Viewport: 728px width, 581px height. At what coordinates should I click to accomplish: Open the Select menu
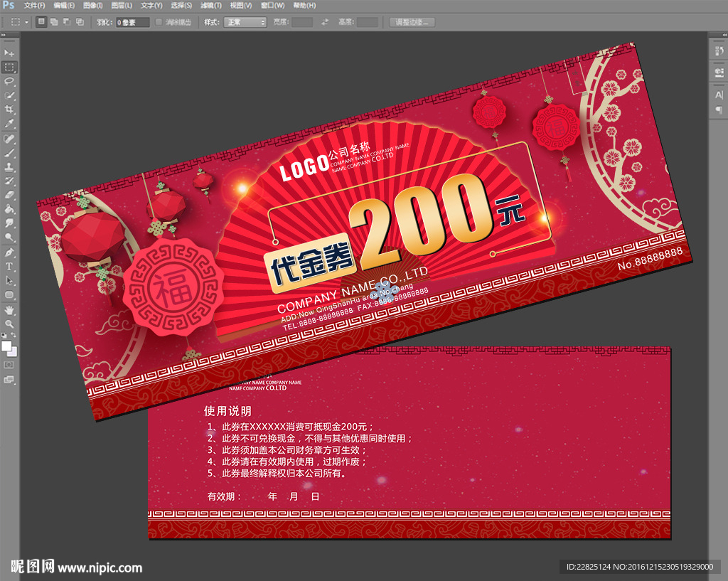click(181, 6)
